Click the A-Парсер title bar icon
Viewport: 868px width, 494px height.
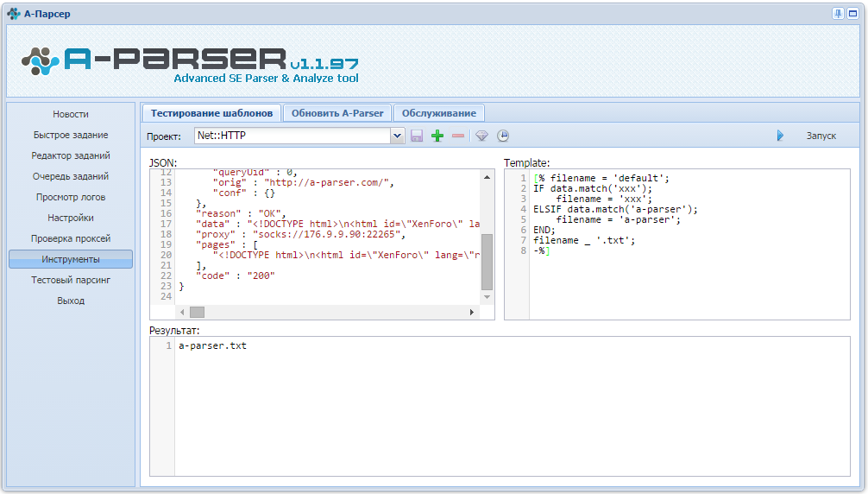click(x=13, y=13)
